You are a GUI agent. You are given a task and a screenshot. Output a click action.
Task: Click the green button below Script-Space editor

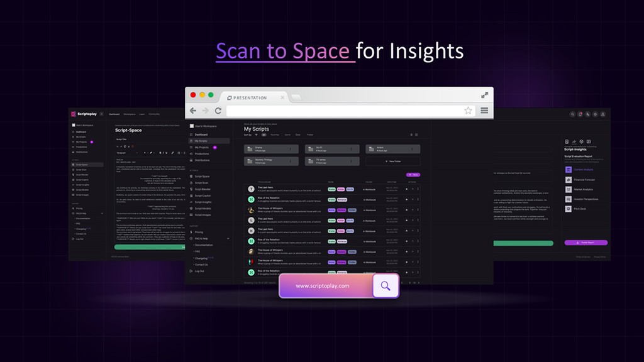(x=150, y=247)
